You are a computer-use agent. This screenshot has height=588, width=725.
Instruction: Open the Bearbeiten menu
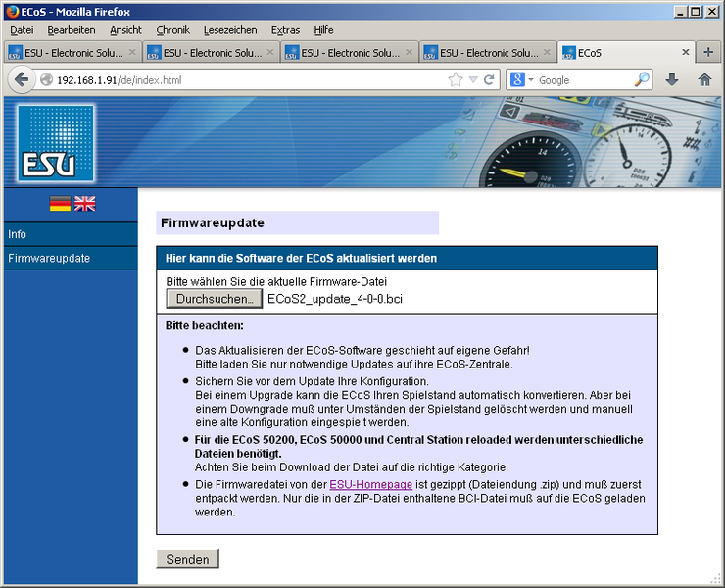tap(72, 30)
